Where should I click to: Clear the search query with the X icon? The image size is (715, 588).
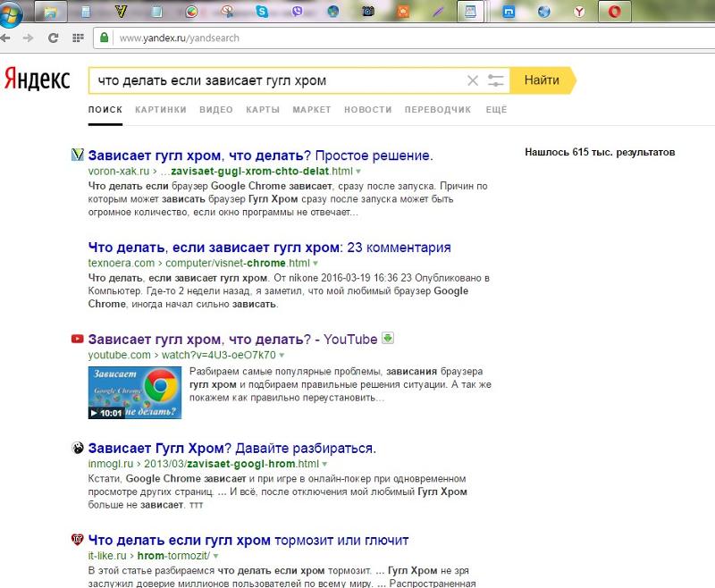(473, 80)
